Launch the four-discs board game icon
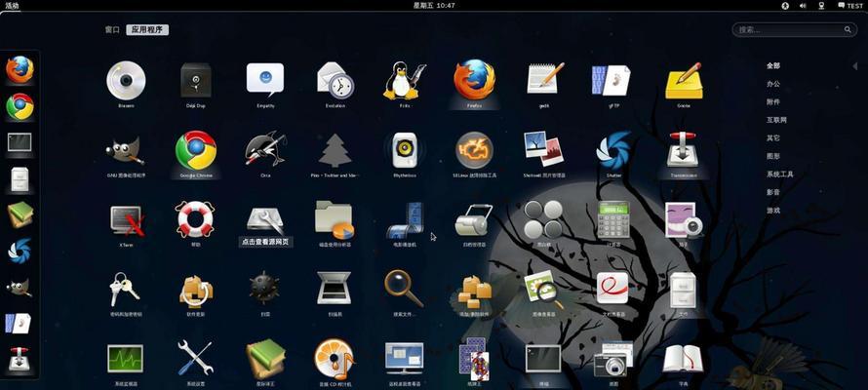This screenshot has height=390, width=868. pyautogui.click(x=543, y=219)
